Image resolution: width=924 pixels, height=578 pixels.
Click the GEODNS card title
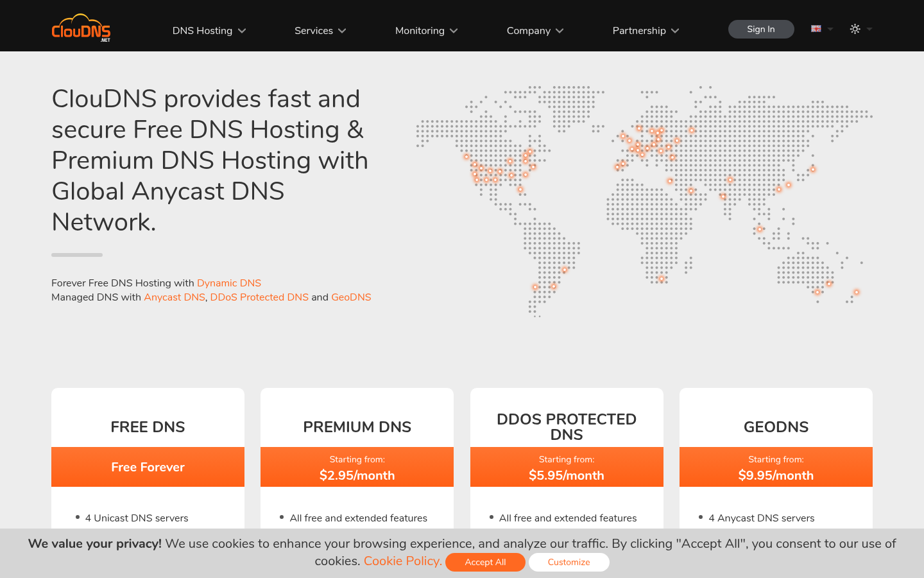(x=776, y=427)
